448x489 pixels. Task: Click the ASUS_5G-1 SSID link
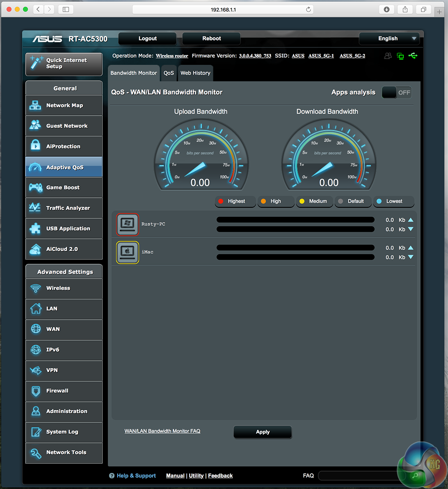pyautogui.click(x=321, y=56)
